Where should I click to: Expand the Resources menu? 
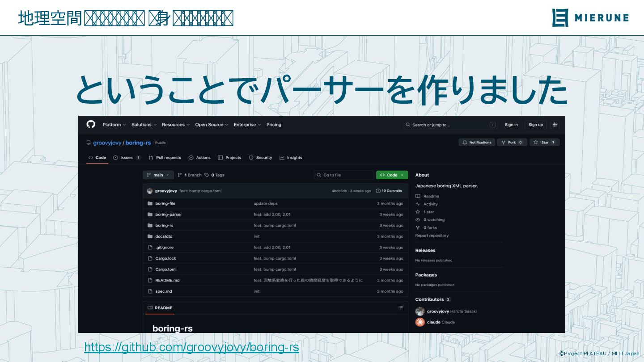(x=176, y=125)
